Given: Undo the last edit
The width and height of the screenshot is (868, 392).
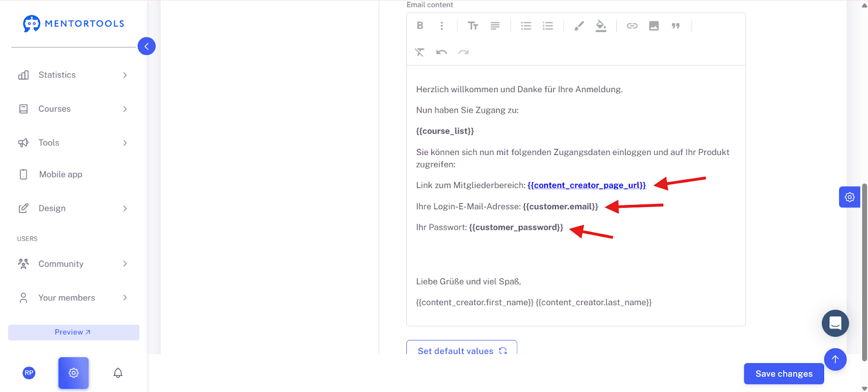Looking at the screenshot, I should [x=442, y=52].
